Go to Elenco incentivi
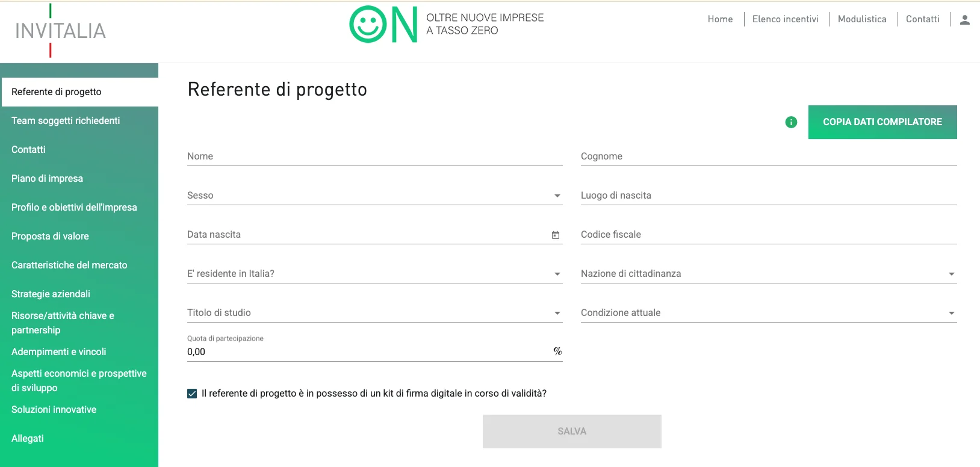Image resolution: width=980 pixels, height=467 pixels. pos(786,19)
